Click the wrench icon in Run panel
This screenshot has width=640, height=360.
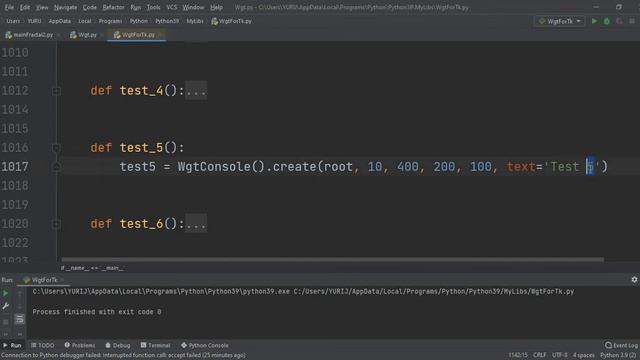point(6,306)
